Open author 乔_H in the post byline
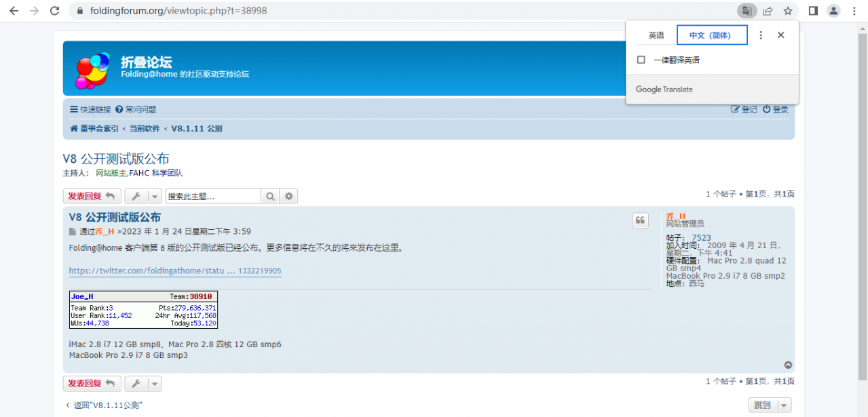 pos(105,232)
